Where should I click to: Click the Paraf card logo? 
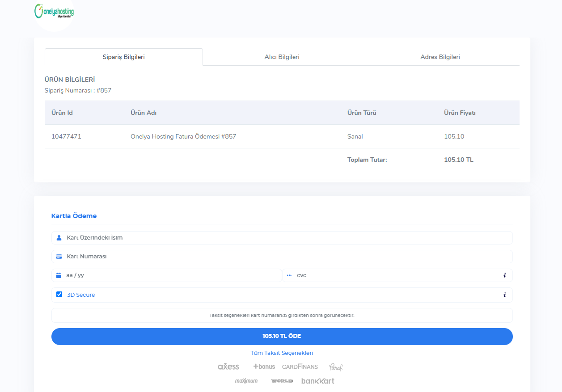pyautogui.click(x=335, y=367)
